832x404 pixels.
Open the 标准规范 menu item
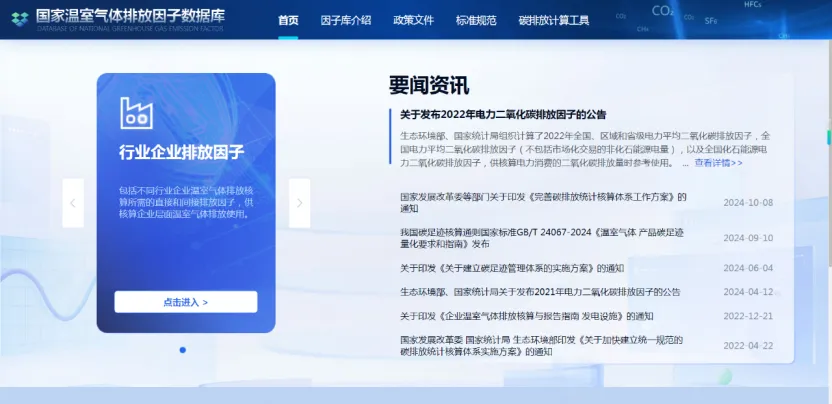[x=476, y=20]
